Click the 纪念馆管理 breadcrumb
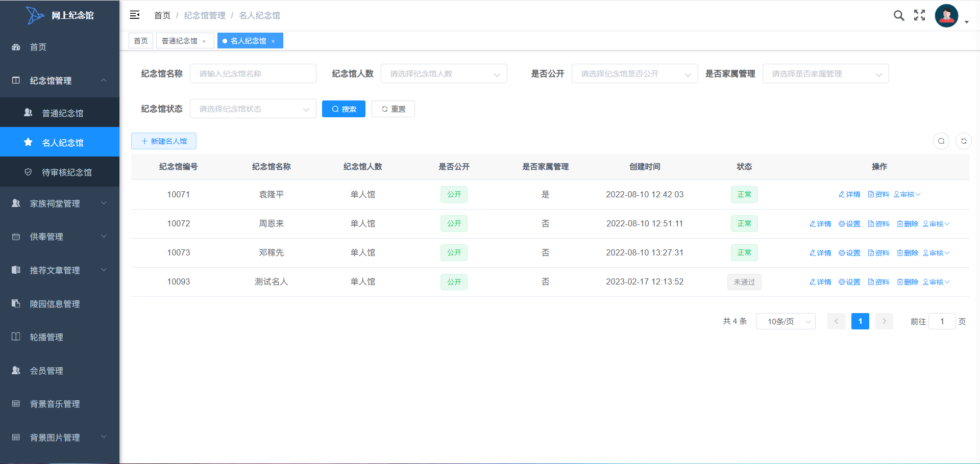The image size is (980, 464). point(205,15)
